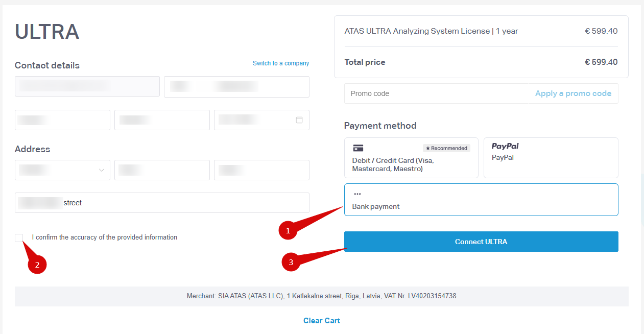644x334 pixels.
Task: Click red annotation marker number 3
Action: click(291, 263)
